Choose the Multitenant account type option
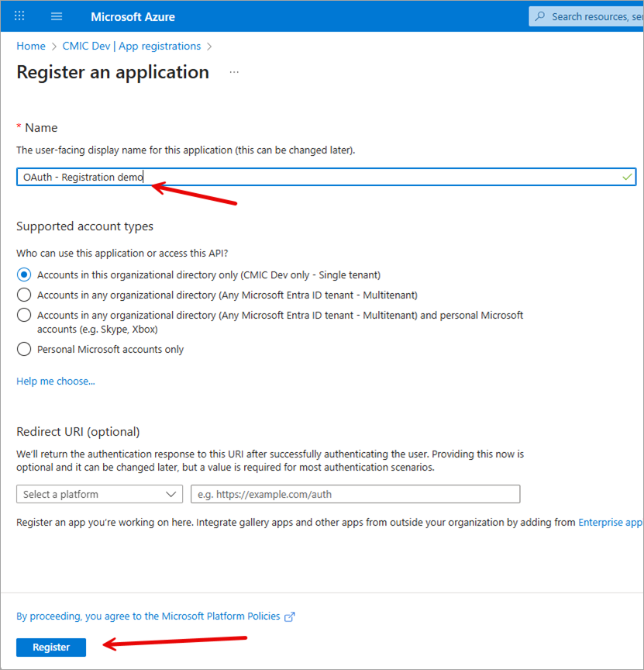 [23, 295]
